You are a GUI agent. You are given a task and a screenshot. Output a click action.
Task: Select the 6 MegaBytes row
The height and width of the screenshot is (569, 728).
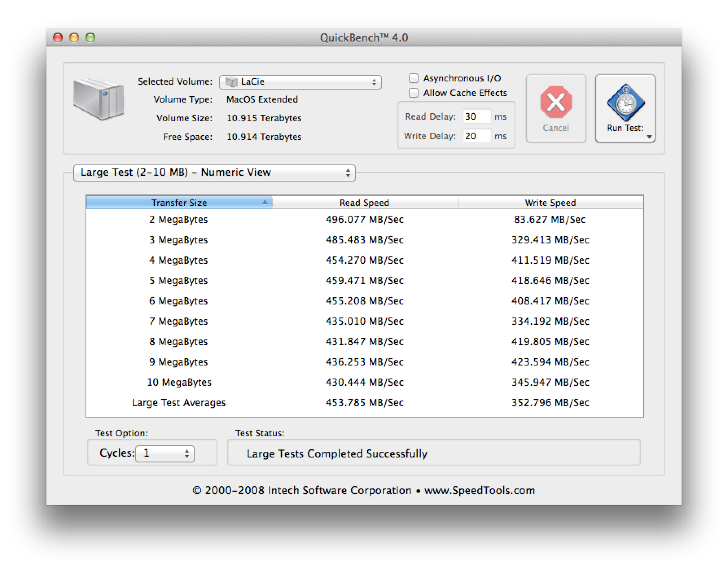(x=365, y=301)
